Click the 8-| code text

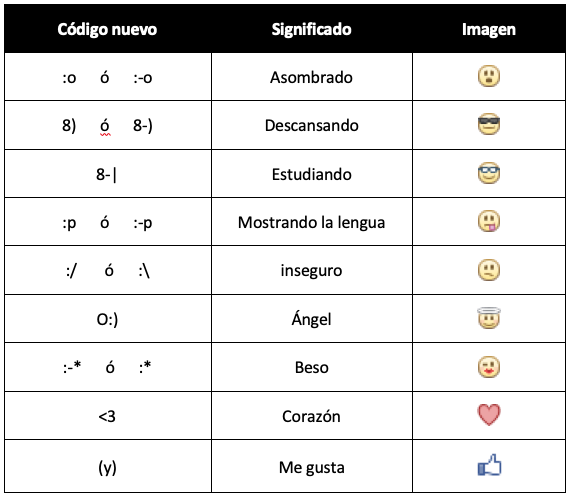[106, 174]
